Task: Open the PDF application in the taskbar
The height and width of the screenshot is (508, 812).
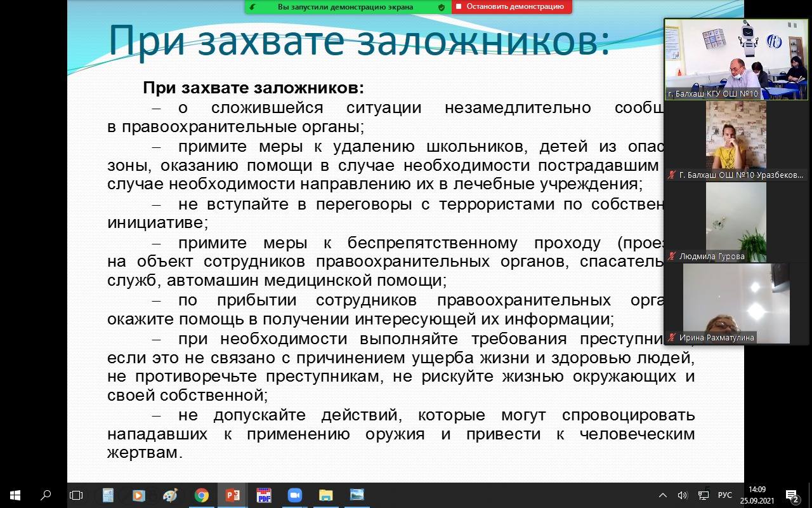Action: pyautogui.click(x=263, y=495)
